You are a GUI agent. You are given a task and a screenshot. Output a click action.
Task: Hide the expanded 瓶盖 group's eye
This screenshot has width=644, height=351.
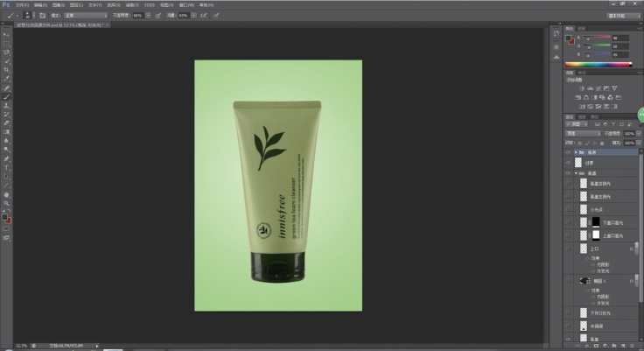[568, 173]
